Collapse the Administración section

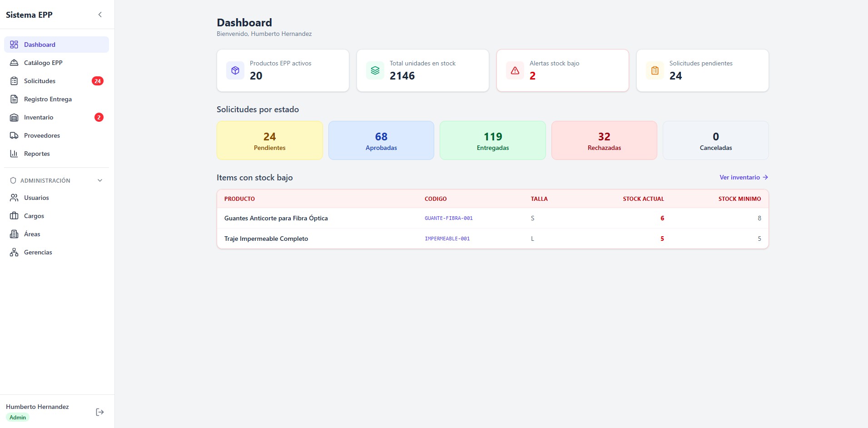coord(99,180)
